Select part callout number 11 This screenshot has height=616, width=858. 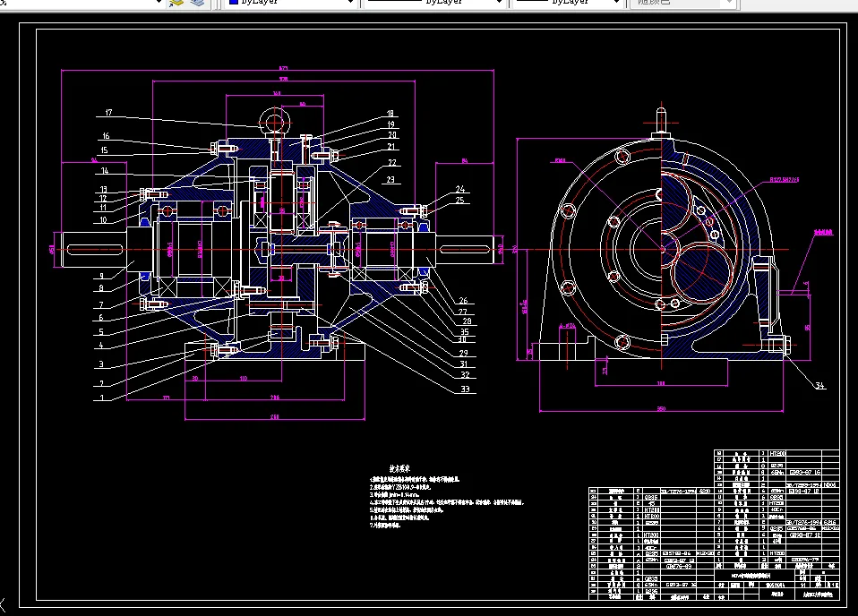103,208
